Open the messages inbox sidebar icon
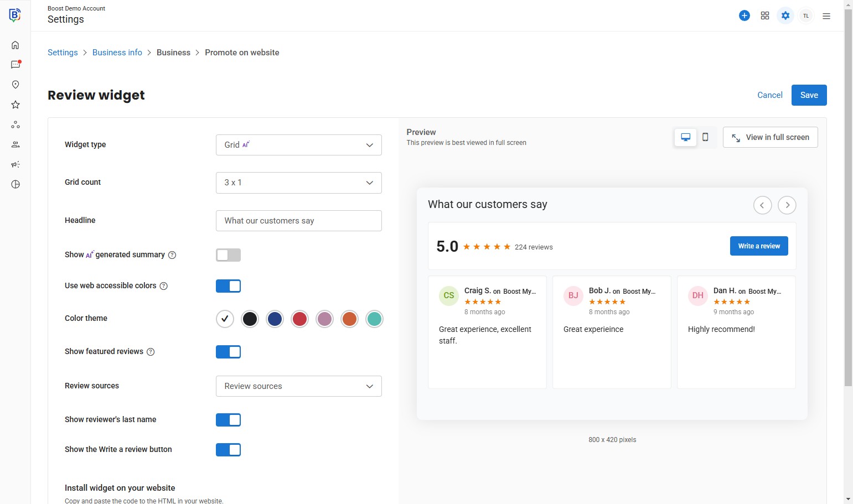Viewport: 853px width, 504px height. 15,65
